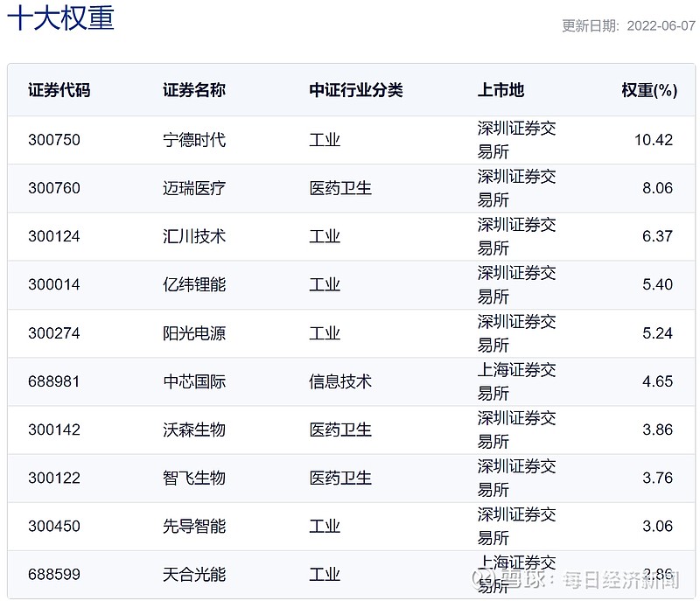Click the weight value 3.86
The width and height of the screenshot is (700, 601).
658,430
